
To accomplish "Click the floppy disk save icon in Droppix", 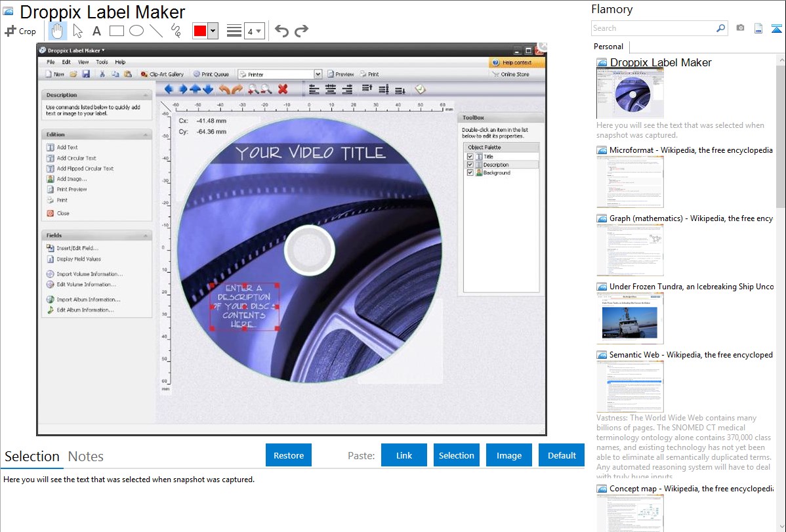I will coord(86,74).
